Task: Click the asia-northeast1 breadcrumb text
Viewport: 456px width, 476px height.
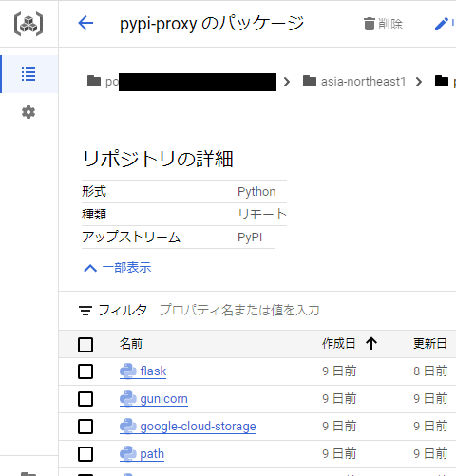Action: [x=363, y=82]
